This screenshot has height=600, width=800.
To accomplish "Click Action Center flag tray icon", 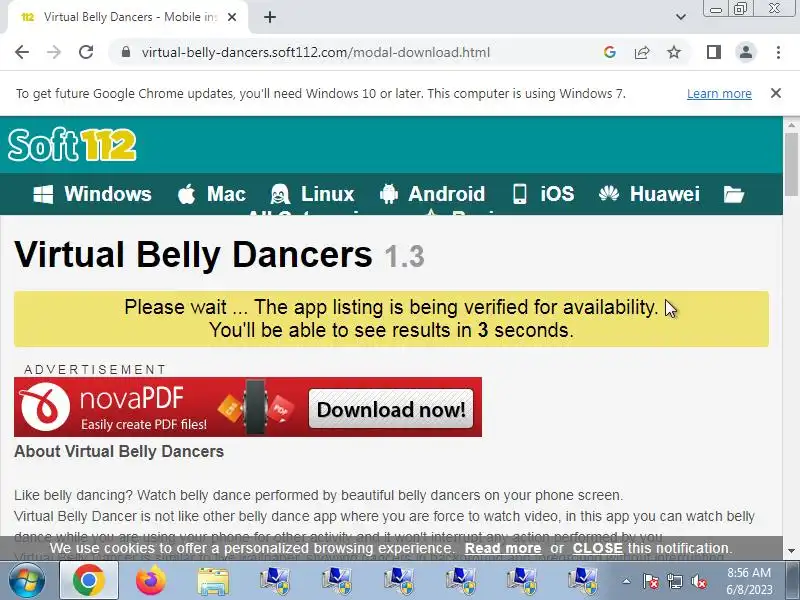I will tap(651, 581).
